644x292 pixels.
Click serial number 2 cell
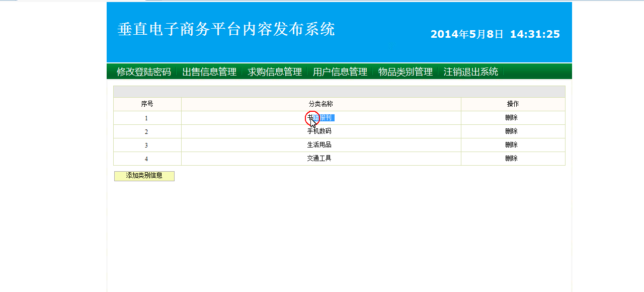(146, 132)
